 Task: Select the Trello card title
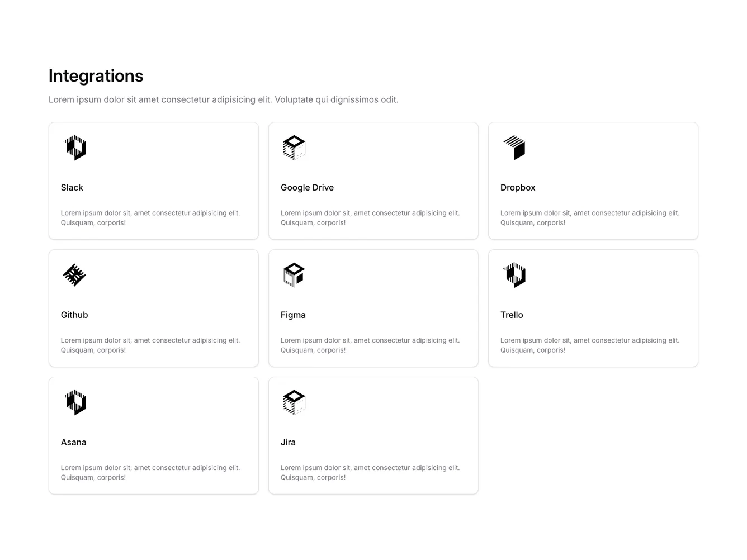point(512,315)
